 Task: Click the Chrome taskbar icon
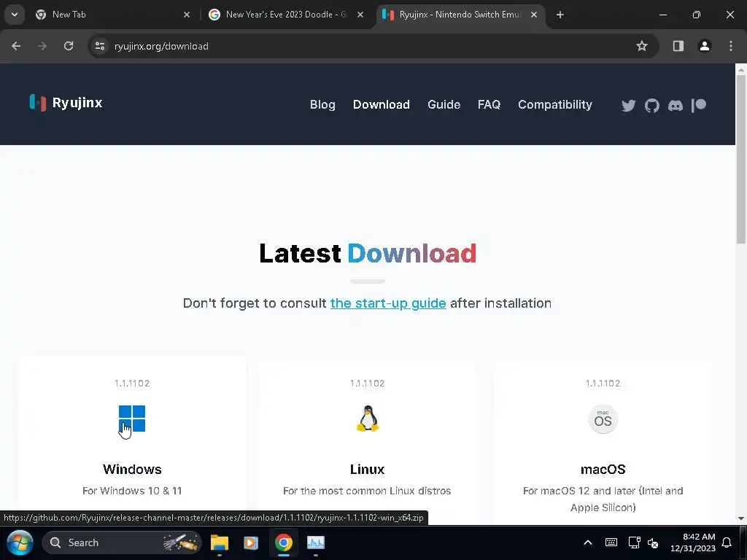[x=284, y=542]
